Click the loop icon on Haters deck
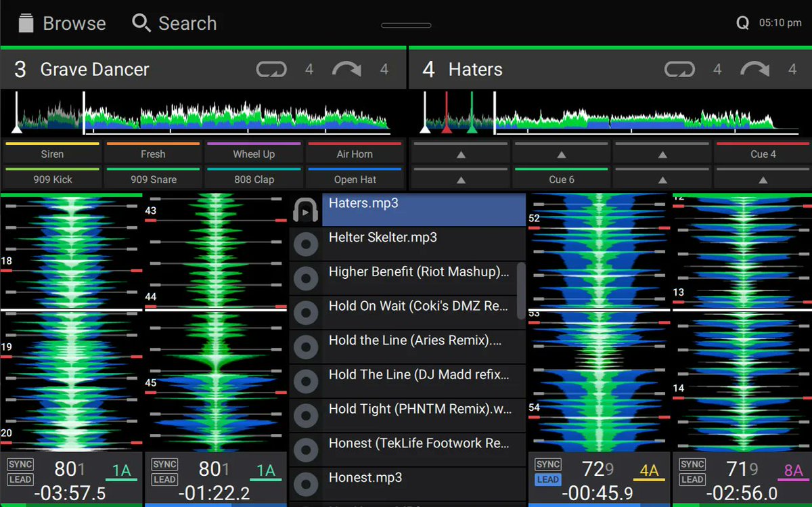Screen dimensions: 812x507 point(679,68)
